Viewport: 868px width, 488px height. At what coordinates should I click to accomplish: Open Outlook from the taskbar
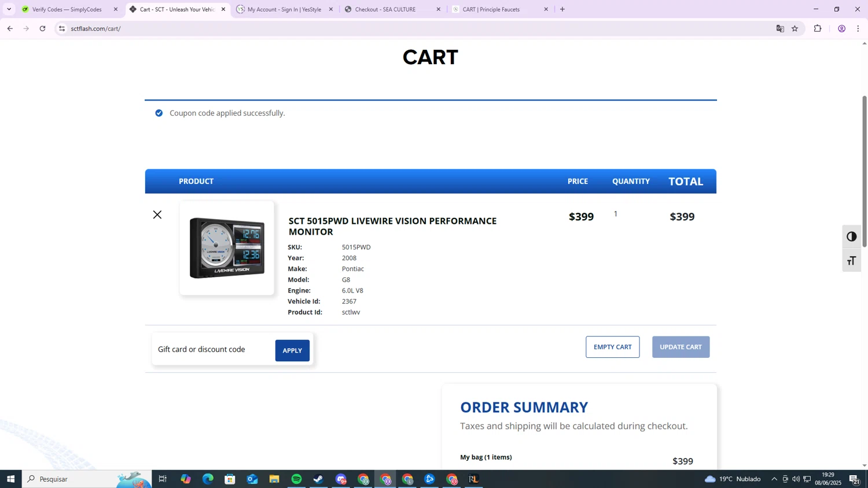(x=252, y=479)
